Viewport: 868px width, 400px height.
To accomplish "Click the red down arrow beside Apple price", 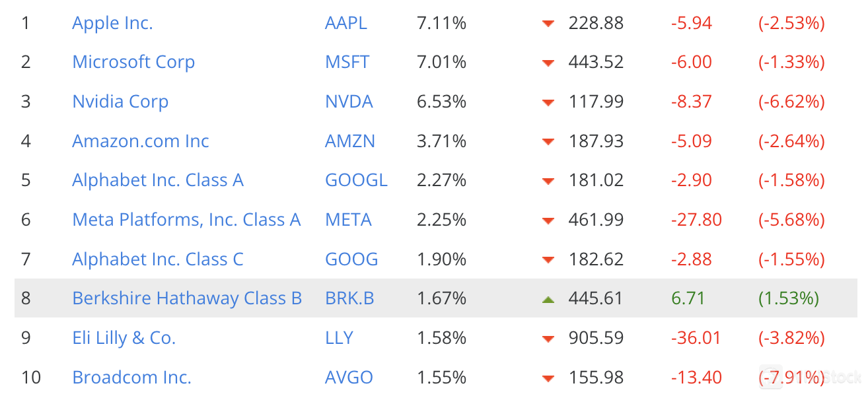I will click(x=548, y=24).
